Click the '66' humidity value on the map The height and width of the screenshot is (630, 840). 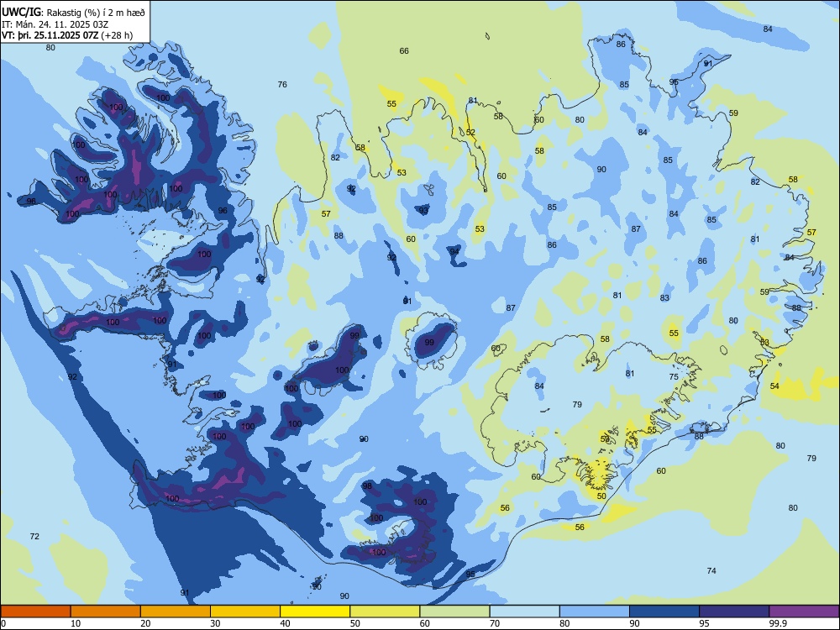click(404, 51)
